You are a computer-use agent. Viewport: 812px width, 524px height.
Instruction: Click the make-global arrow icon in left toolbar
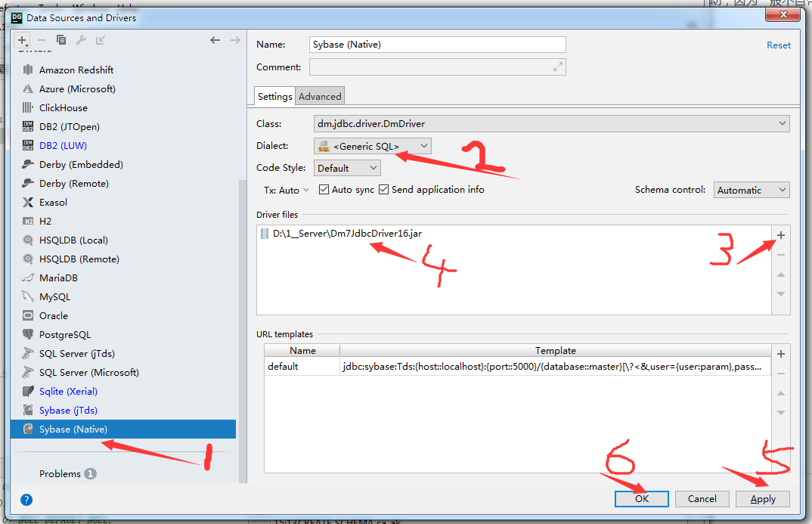(x=101, y=40)
